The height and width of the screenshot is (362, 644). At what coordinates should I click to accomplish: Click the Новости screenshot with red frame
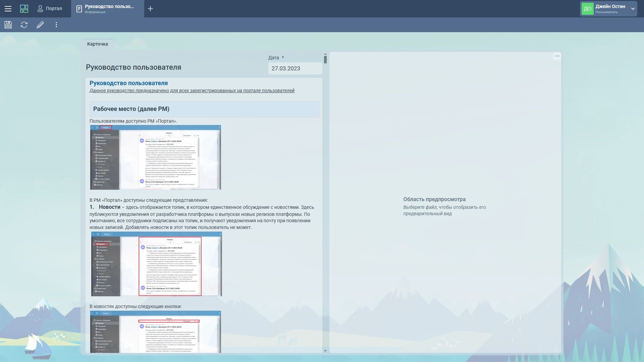point(156,264)
